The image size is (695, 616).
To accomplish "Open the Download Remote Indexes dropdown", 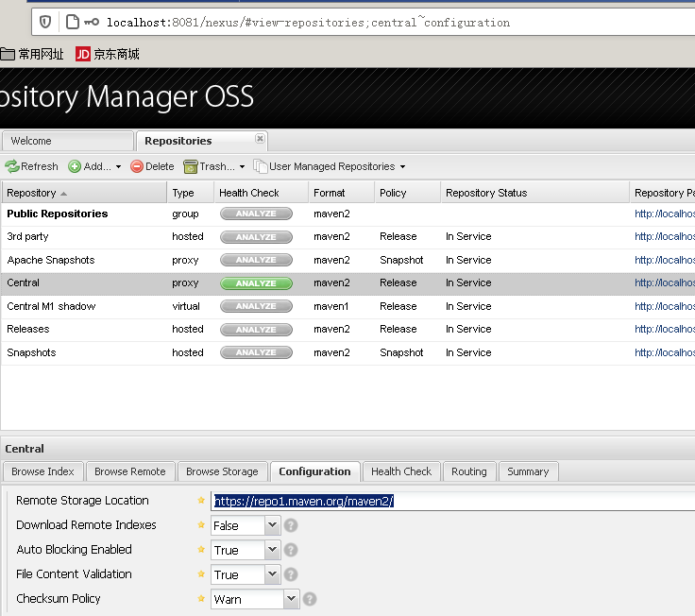I will coord(272,525).
